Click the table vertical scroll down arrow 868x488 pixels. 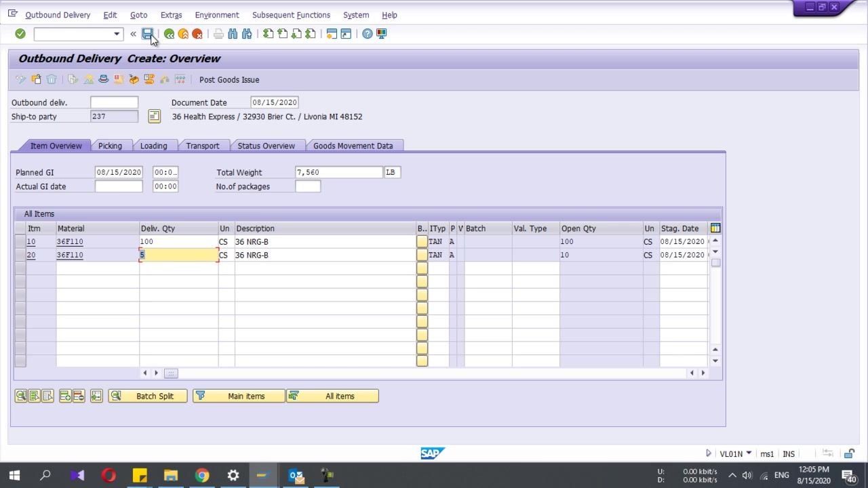[x=715, y=361]
